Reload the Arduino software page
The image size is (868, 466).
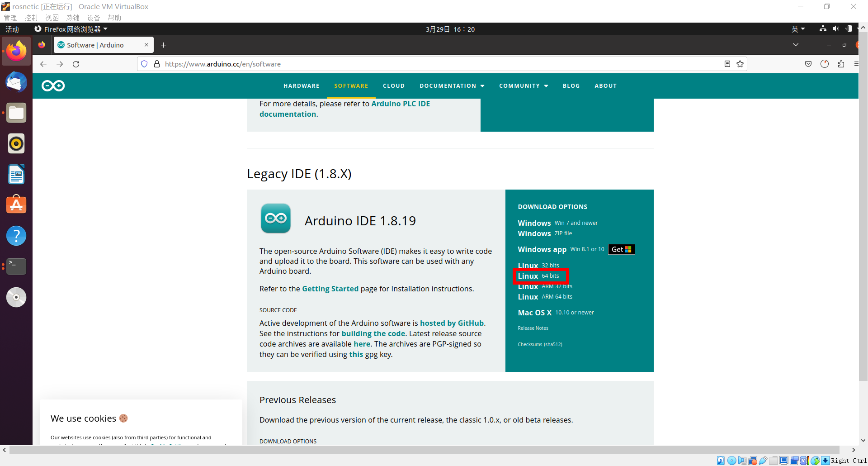76,64
